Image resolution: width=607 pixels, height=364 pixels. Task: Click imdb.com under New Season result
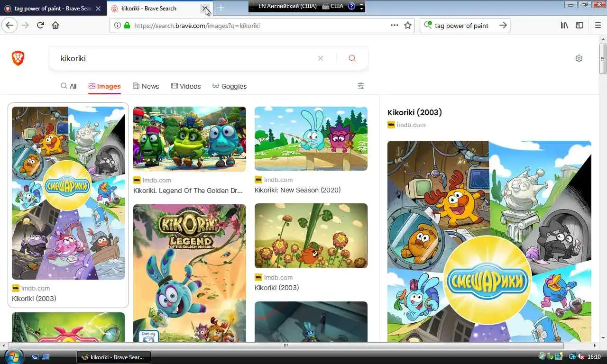point(278,180)
